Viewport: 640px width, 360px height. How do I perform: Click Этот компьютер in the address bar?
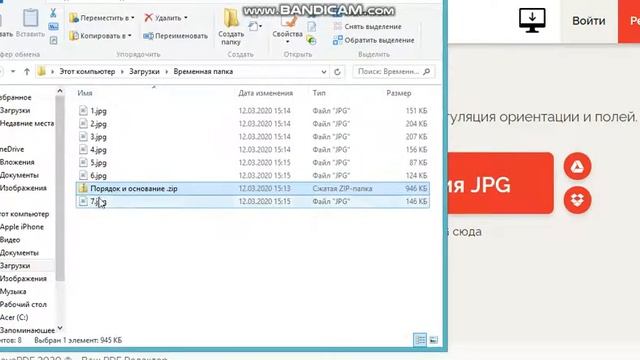[x=87, y=71]
